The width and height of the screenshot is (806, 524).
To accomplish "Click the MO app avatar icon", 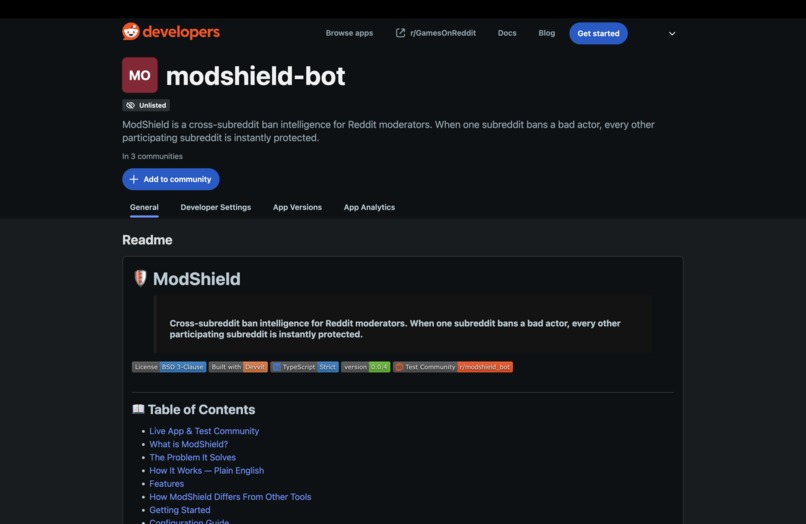I will [140, 75].
